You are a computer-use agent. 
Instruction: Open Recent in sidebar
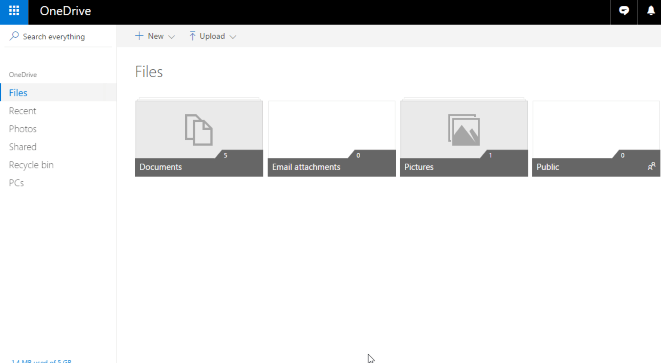tap(22, 111)
